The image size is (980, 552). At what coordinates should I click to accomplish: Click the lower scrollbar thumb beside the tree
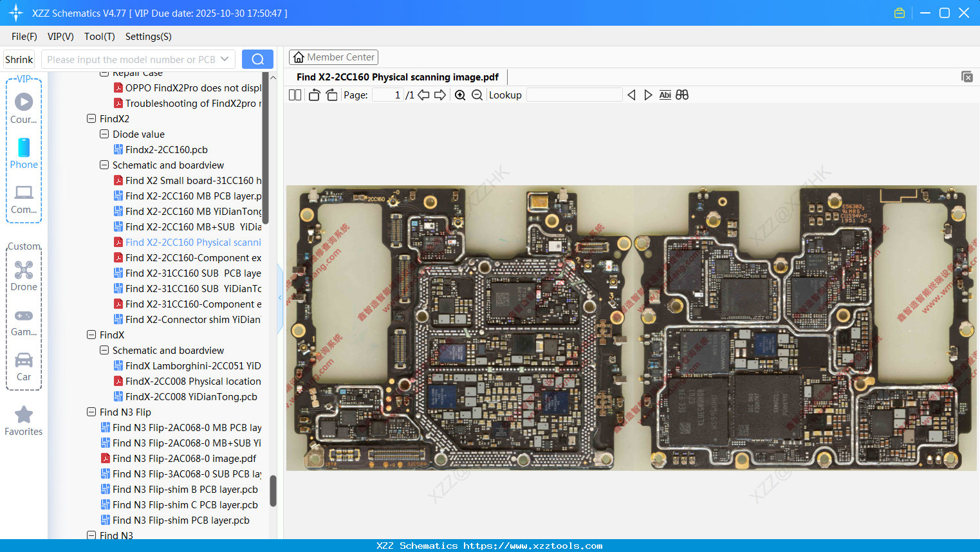click(x=273, y=491)
